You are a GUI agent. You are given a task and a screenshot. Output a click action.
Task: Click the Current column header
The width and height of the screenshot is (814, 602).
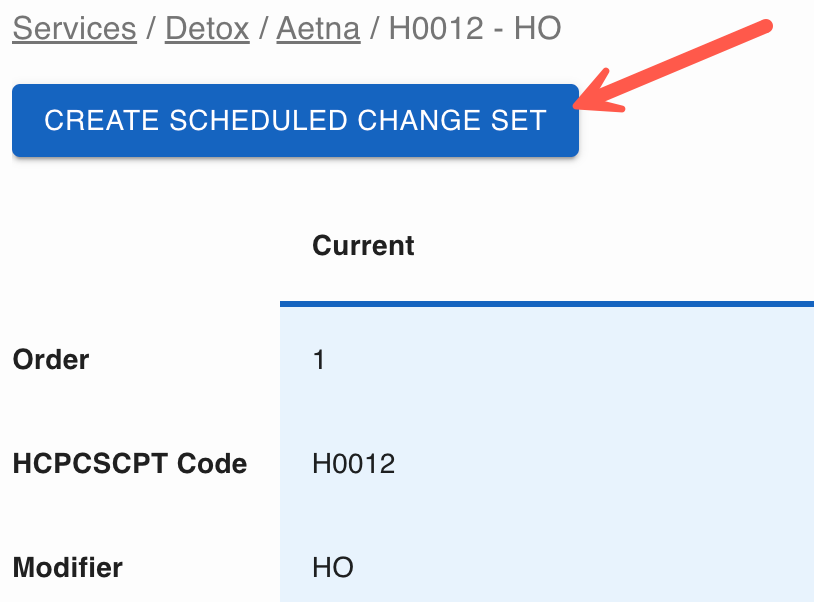pyautogui.click(x=363, y=245)
